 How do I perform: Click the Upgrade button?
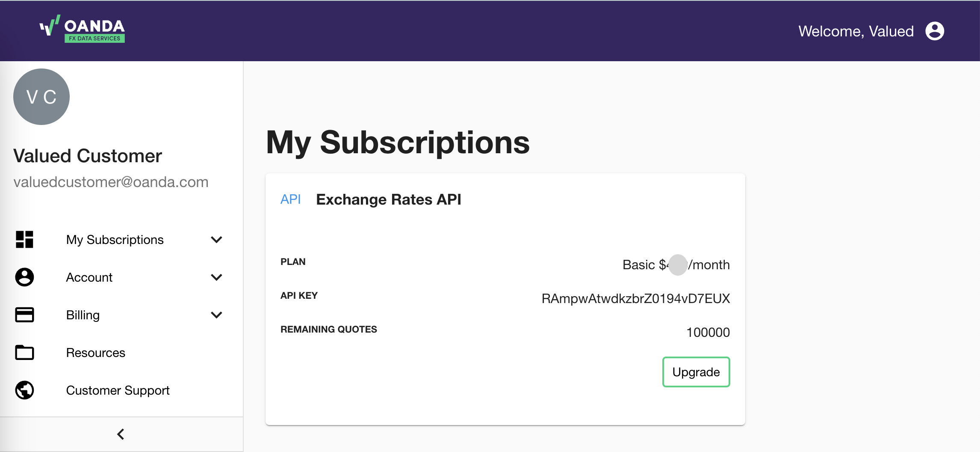point(696,372)
